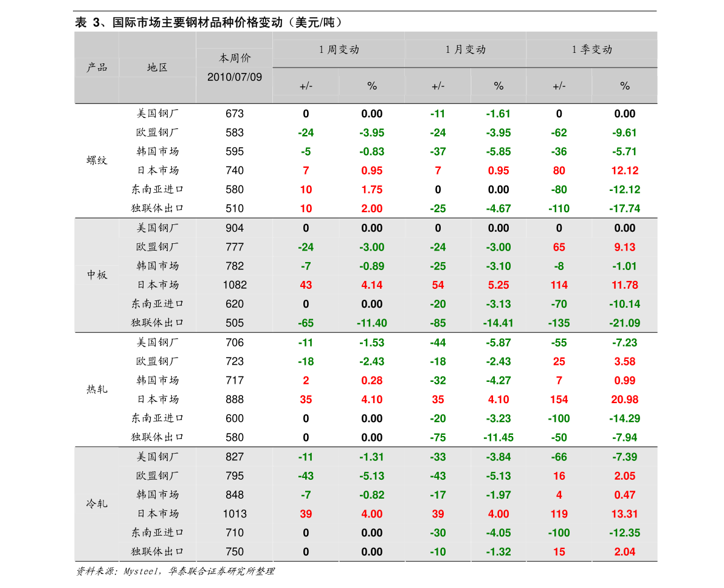Click the date '2010/07/09' in header
This screenshot has height=588, width=724.
[x=235, y=77]
